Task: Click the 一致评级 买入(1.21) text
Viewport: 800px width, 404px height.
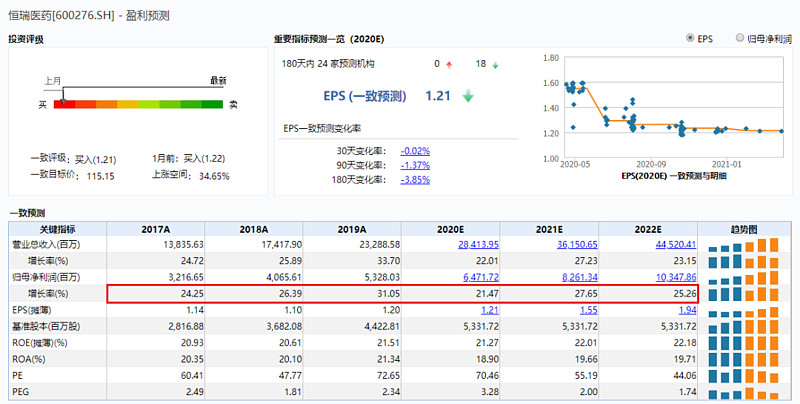Action: (73, 159)
